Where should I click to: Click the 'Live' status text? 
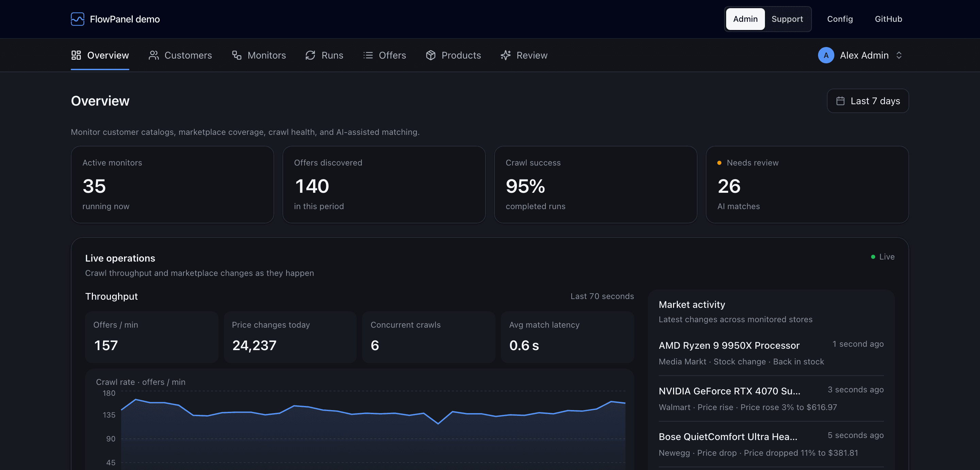pos(887,257)
